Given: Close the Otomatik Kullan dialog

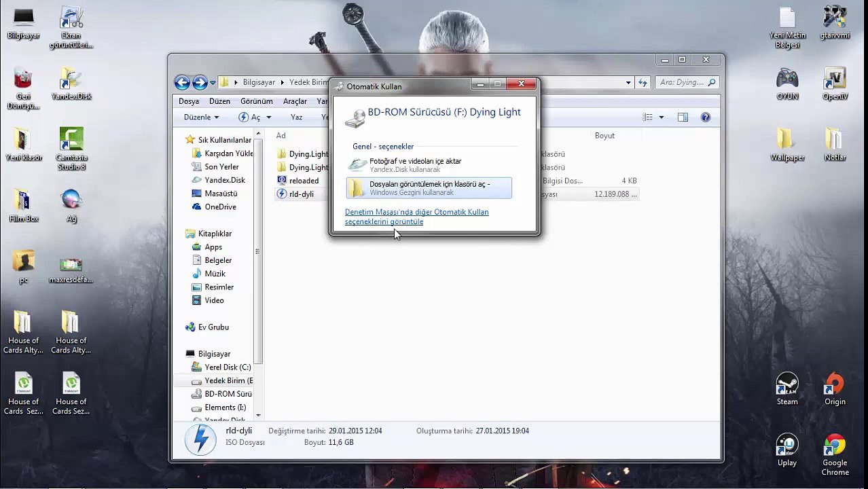Looking at the screenshot, I should point(522,84).
